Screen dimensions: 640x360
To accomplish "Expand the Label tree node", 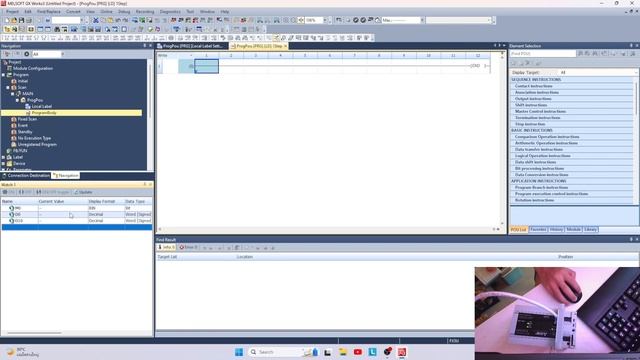I will click(4, 157).
